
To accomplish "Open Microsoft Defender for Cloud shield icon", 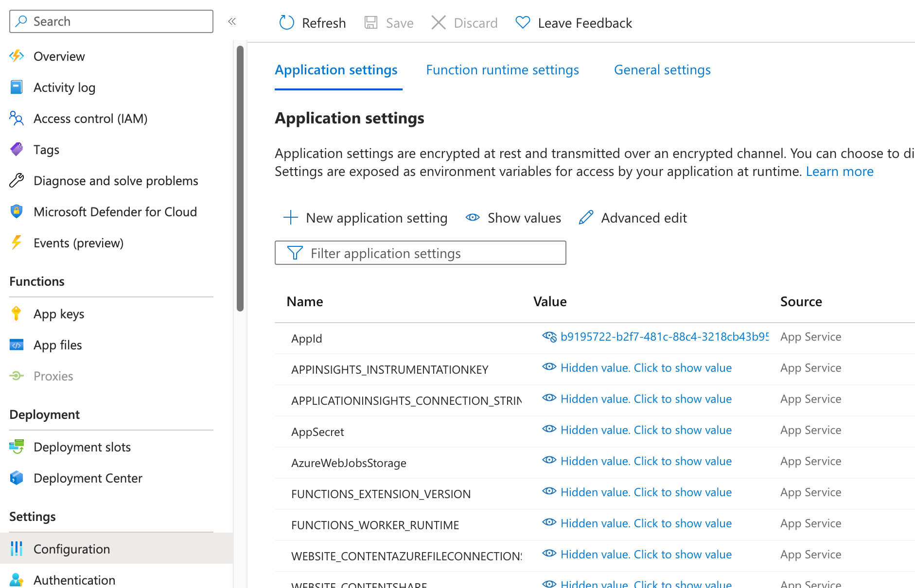I will pos(17,212).
